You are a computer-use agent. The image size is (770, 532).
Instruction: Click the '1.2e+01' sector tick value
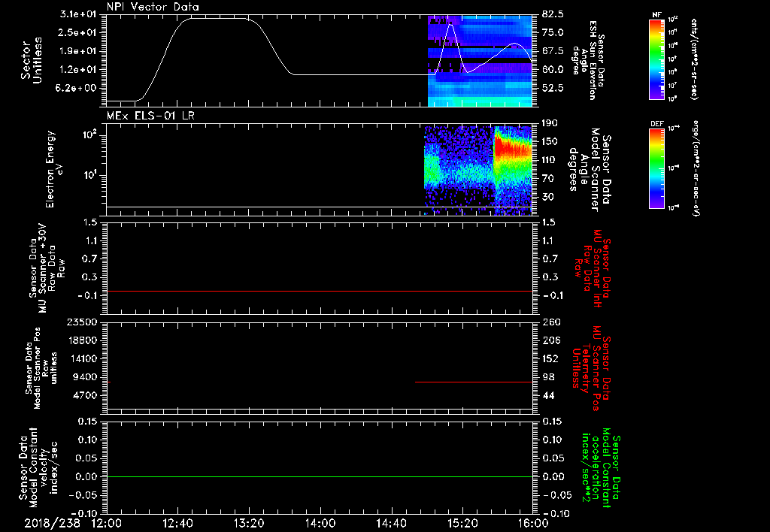click(x=78, y=70)
